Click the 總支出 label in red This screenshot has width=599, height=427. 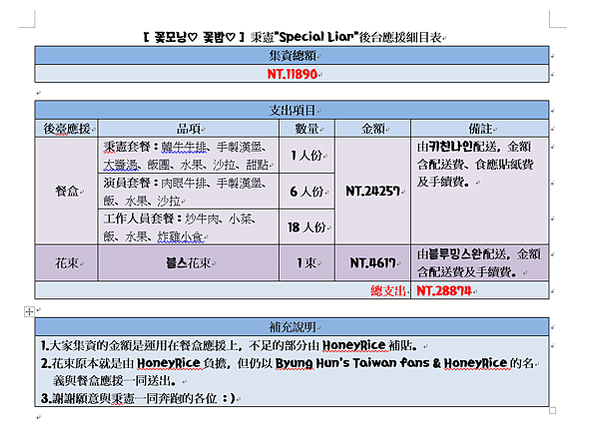point(388,291)
